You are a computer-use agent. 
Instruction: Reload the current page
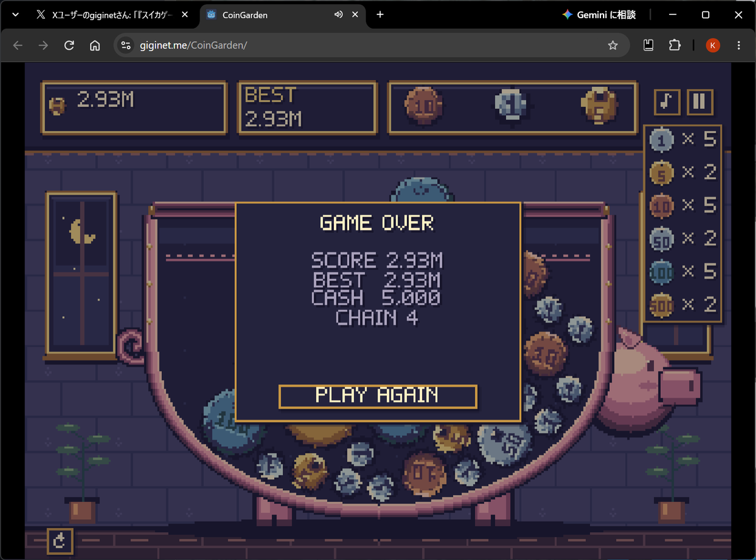(x=69, y=45)
